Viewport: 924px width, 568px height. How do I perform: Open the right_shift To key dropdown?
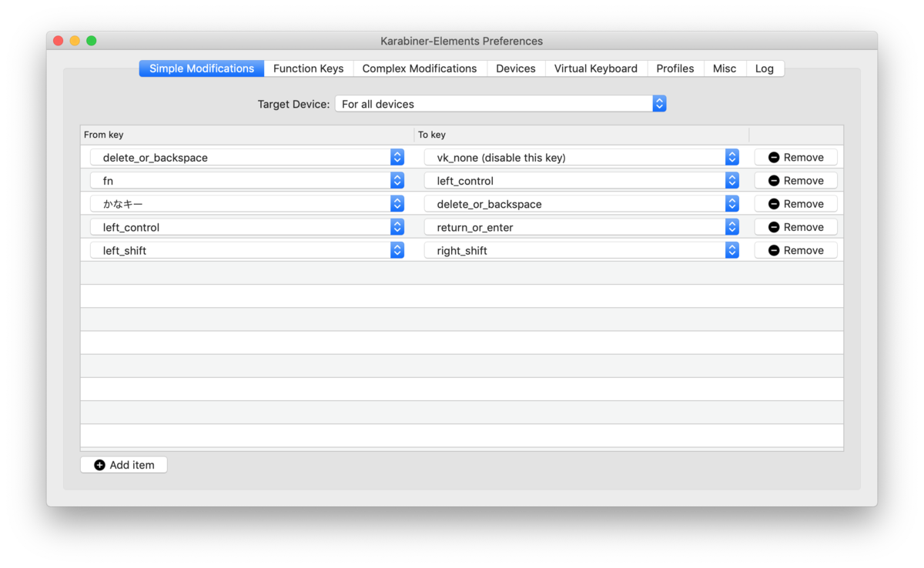[582, 250]
